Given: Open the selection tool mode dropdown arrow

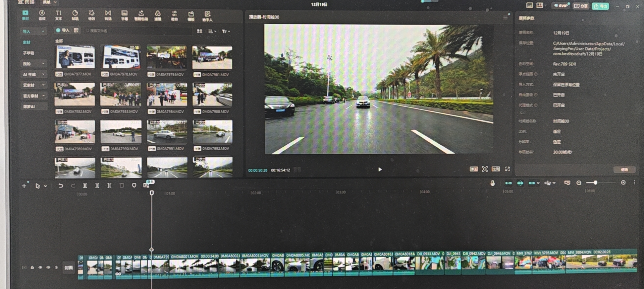Looking at the screenshot, I should tap(45, 186).
